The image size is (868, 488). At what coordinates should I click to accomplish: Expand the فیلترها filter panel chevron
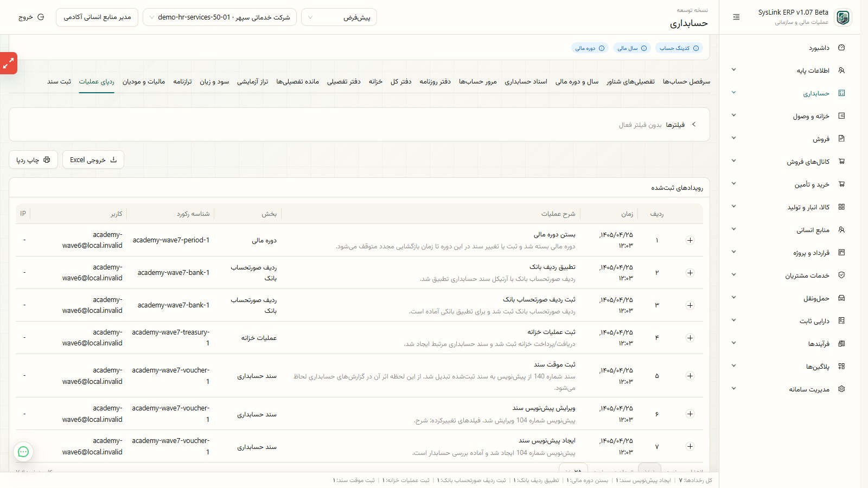[693, 125]
